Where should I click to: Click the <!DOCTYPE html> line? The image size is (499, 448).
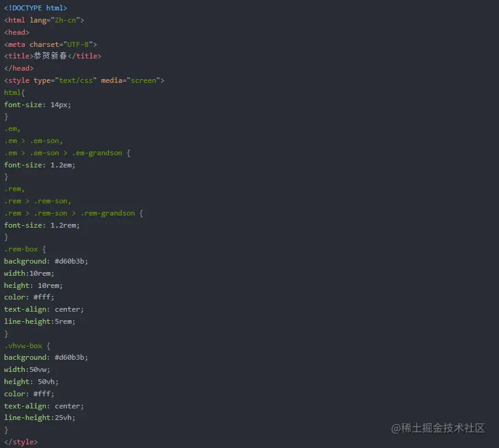[x=35, y=8]
